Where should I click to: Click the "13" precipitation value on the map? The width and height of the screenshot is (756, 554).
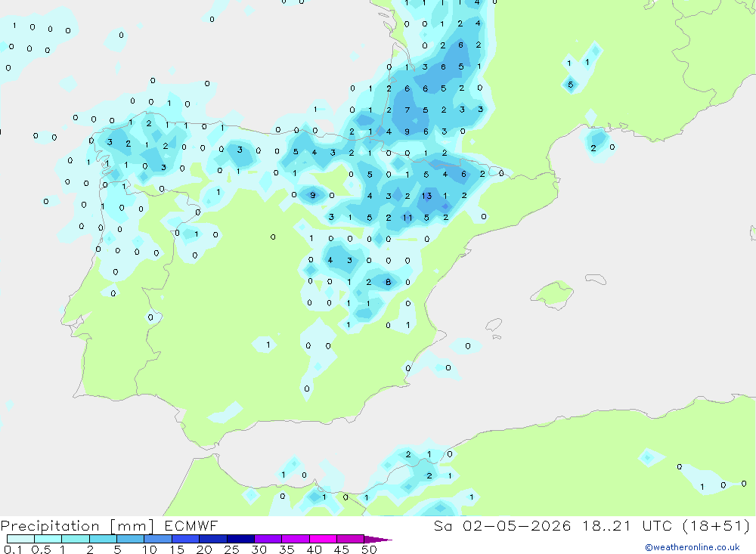(x=426, y=196)
